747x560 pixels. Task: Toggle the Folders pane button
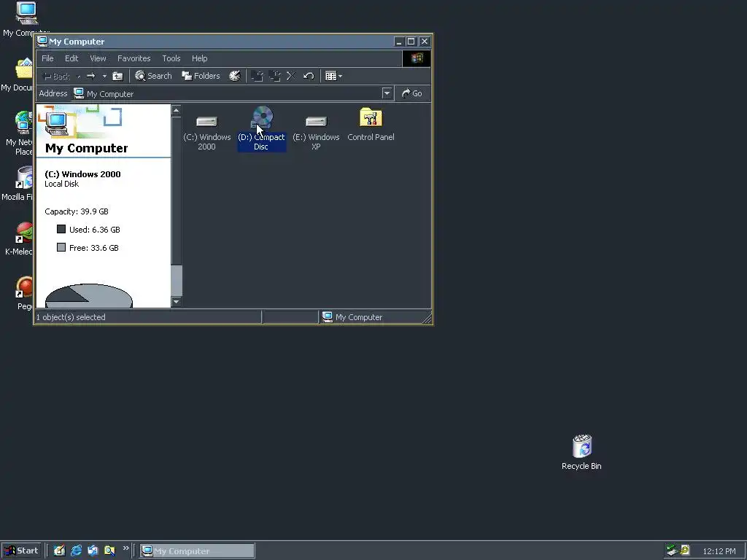[x=201, y=76]
